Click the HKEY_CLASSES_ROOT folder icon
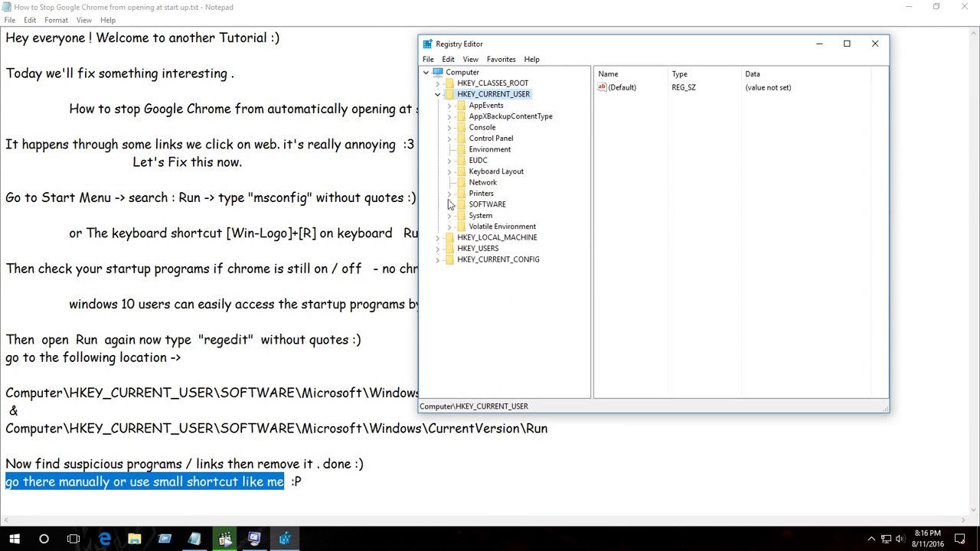This screenshot has width=980, height=551. click(x=449, y=83)
